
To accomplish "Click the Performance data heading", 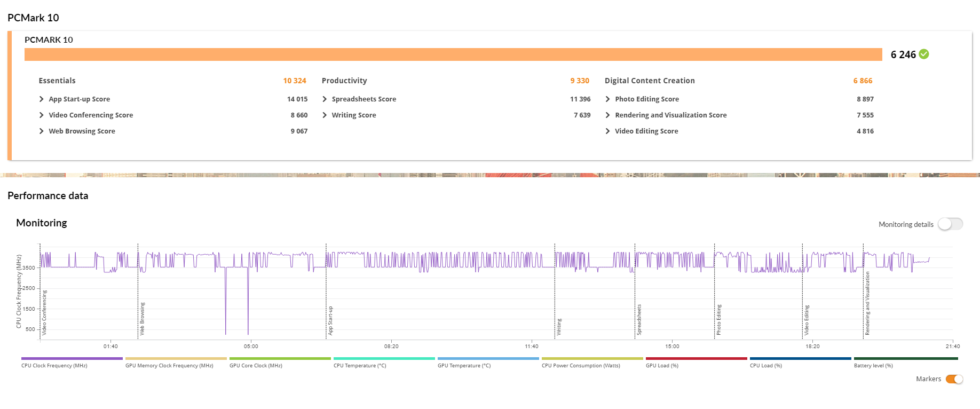I will click(x=48, y=196).
